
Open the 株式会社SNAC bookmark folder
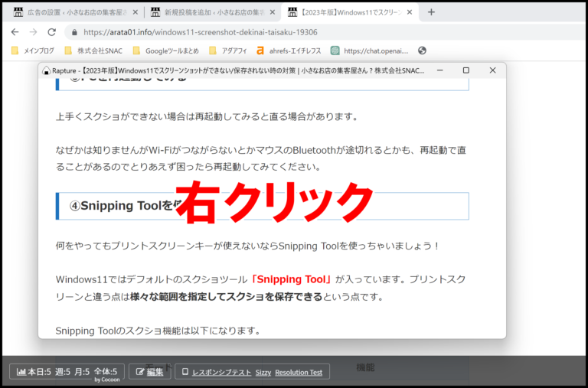93,51
